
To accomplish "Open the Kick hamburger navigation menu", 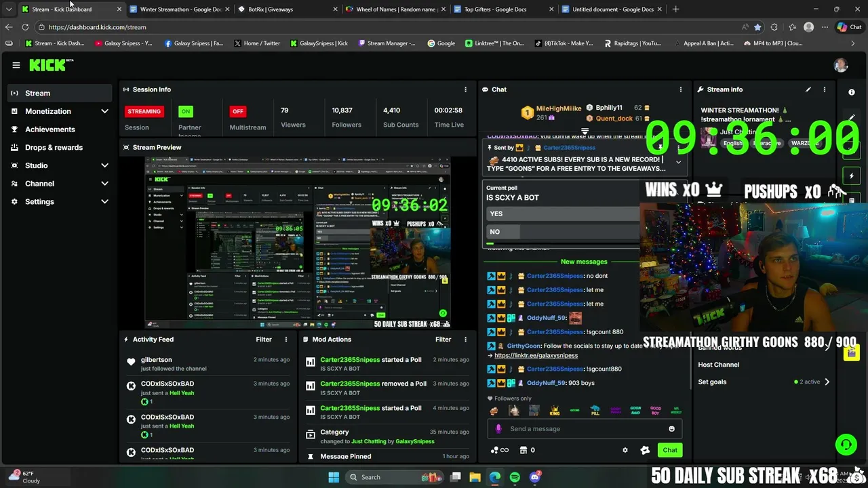I will (x=16, y=65).
